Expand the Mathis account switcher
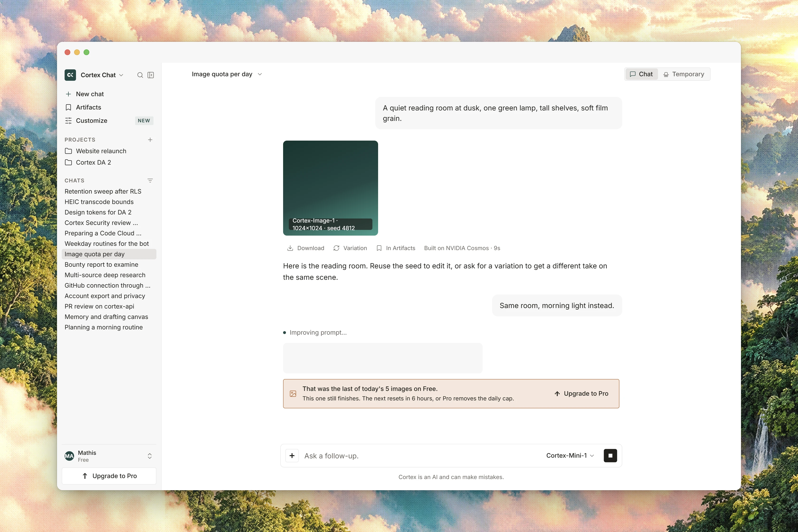798x532 pixels. pyautogui.click(x=150, y=456)
